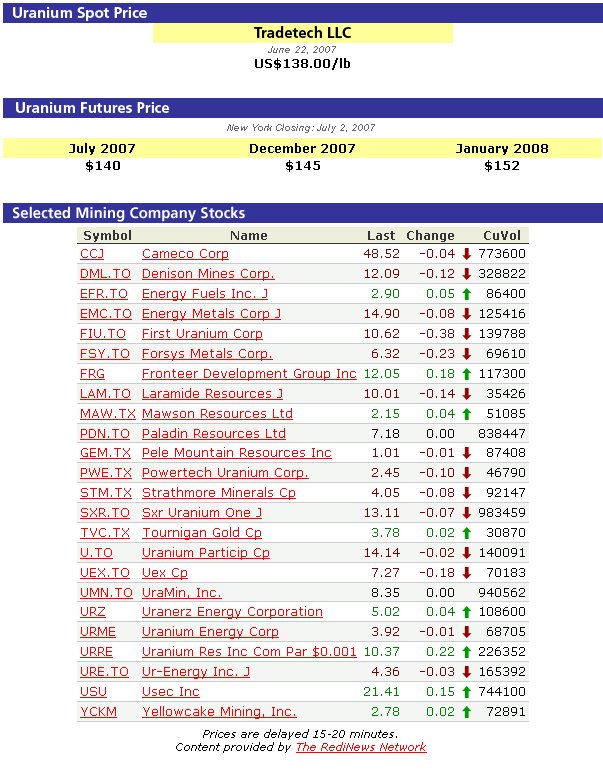603x780 pixels.
Task: Click the red down arrow for Cameco Corp
Action: coord(466,254)
